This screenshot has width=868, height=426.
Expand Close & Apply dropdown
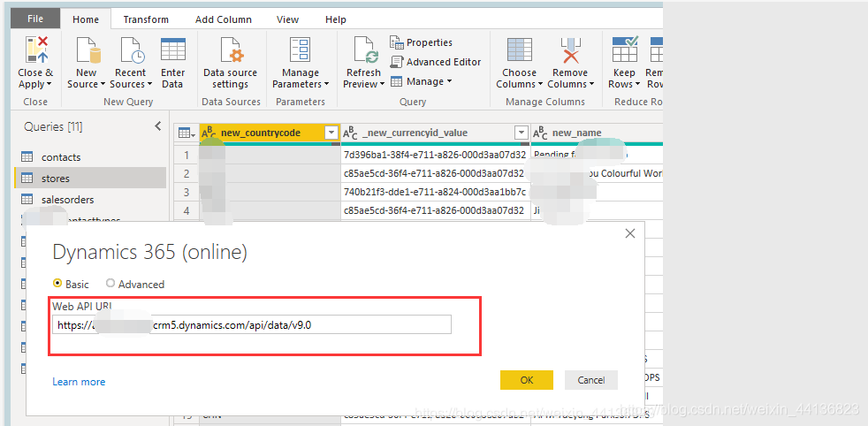point(49,84)
